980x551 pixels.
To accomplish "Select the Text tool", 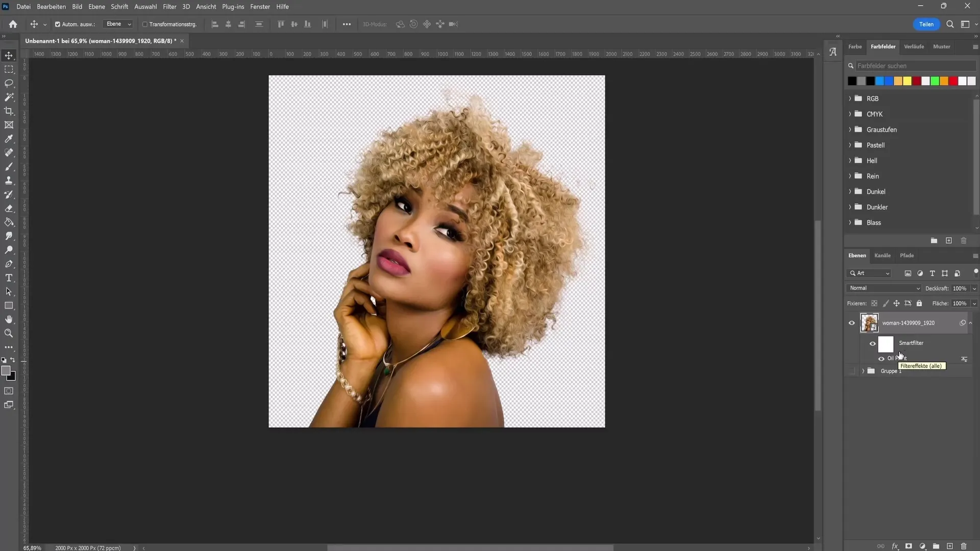I will (x=9, y=279).
